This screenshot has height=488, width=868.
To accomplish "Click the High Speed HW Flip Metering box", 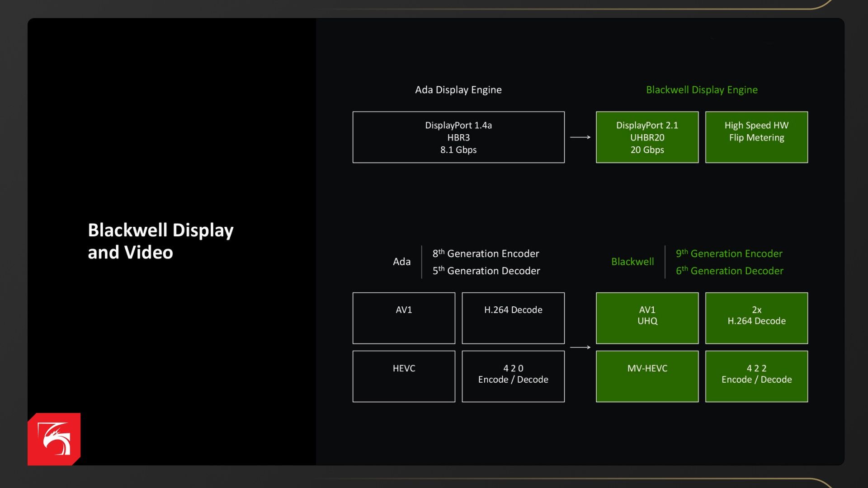I will click(756, 137).
